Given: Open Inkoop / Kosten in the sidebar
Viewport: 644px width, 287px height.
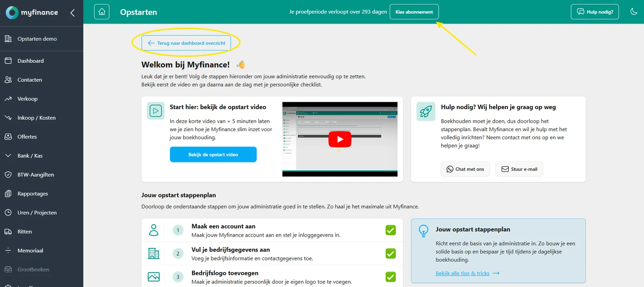Looking at the screenshot, I should (x=42, y=118).
